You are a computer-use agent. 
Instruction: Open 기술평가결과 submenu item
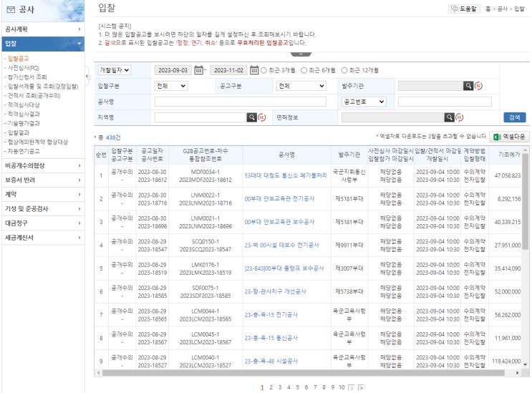(24, 123)
